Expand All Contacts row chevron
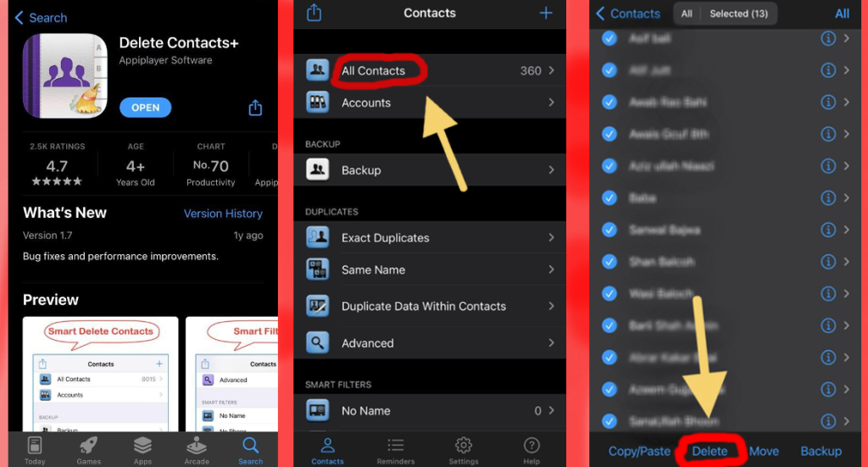868x467 pixels. [x=551, y=70]
